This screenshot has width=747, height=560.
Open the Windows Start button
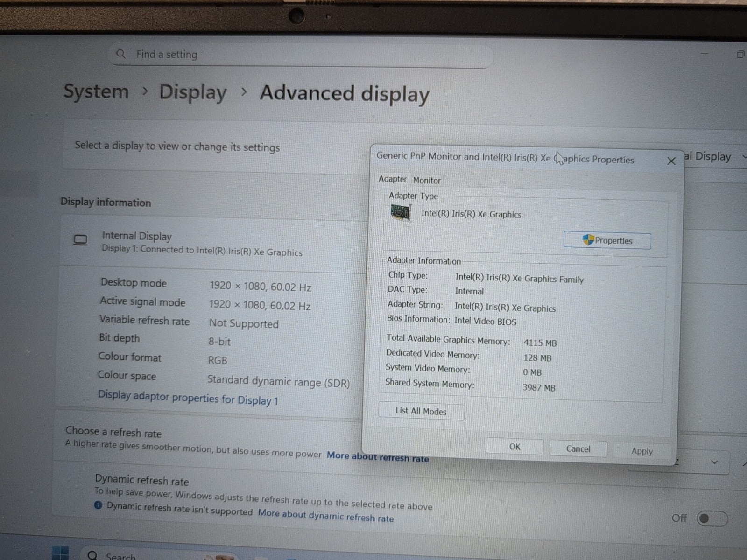tap(60, 553)
